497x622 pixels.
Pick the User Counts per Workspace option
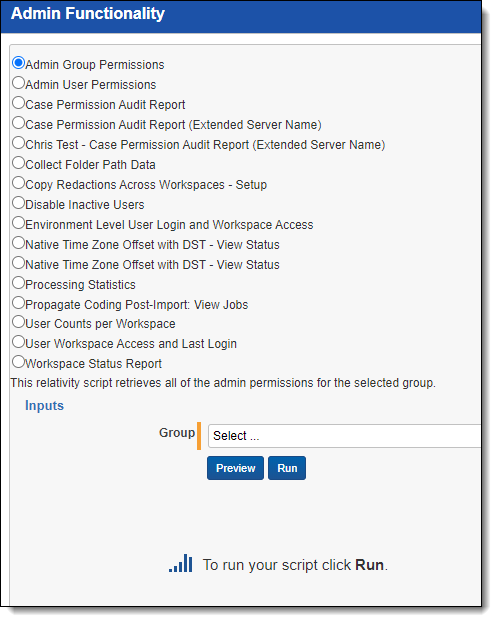pos(18,322)
